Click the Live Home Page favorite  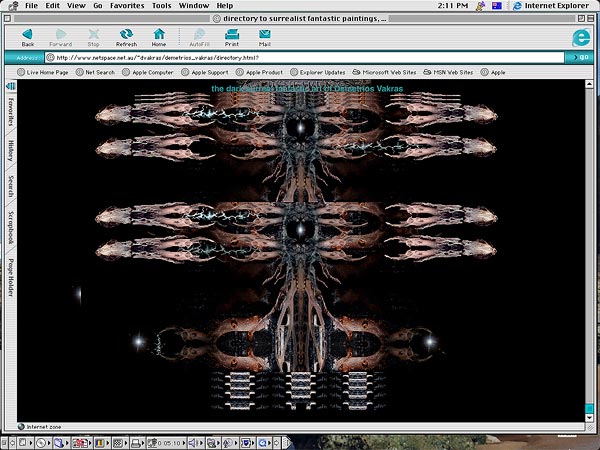pyautogui.click(x=43, y=72)
